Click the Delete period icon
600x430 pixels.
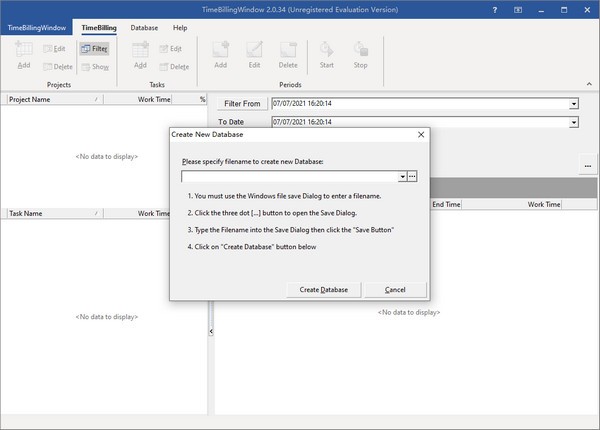[288, 52]
